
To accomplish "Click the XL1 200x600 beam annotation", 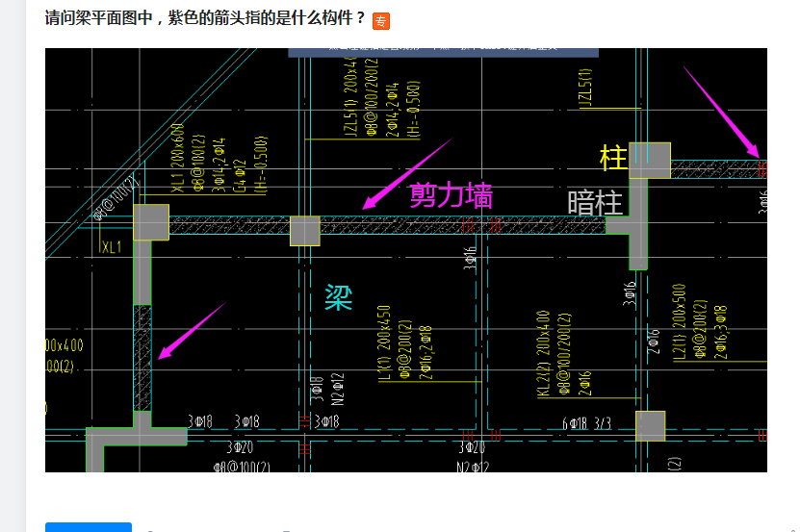I will [177, 158].
